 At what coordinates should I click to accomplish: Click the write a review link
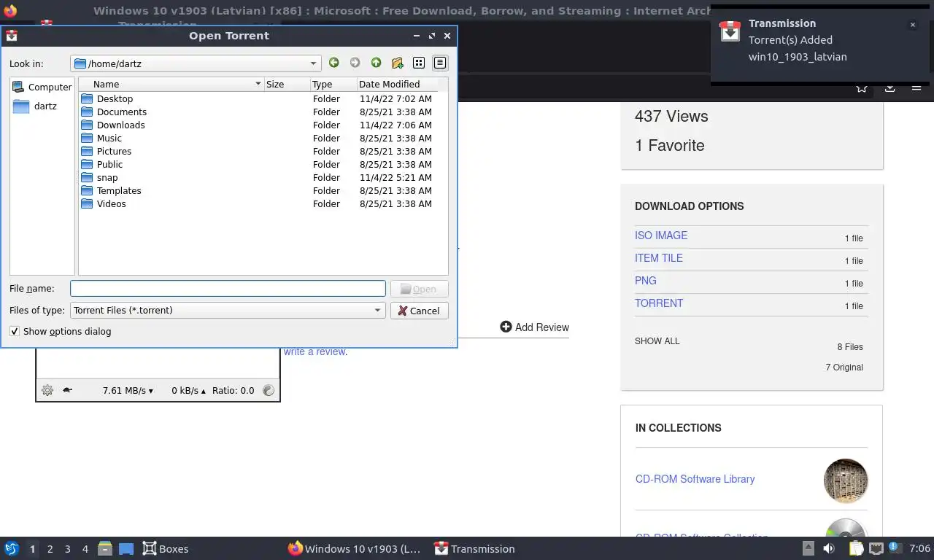(315, 351)
